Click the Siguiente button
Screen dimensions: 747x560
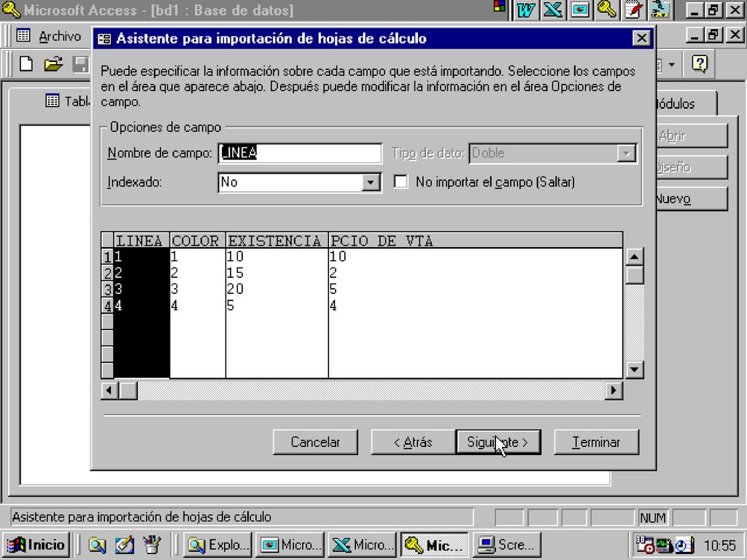(x=498, y=442)
